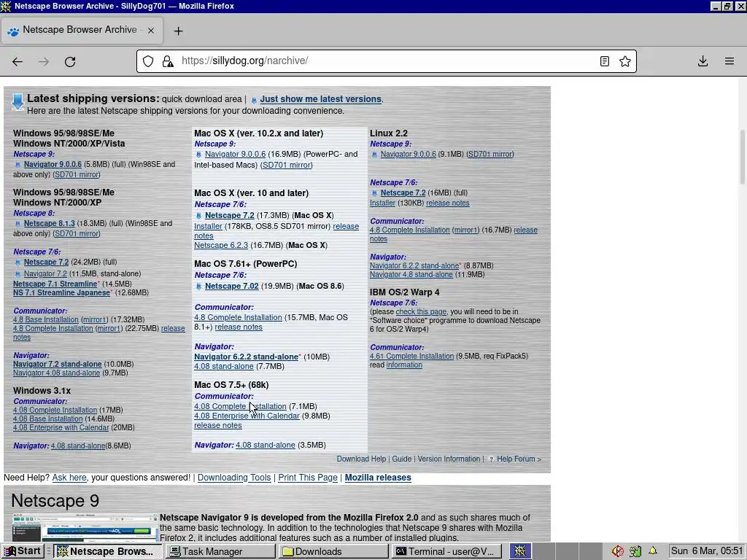The width and height of the screenshot is (747, 560).
Task: Download Linux Navigator 9.0.0.6 9.1MB
Action: point(409,155)
